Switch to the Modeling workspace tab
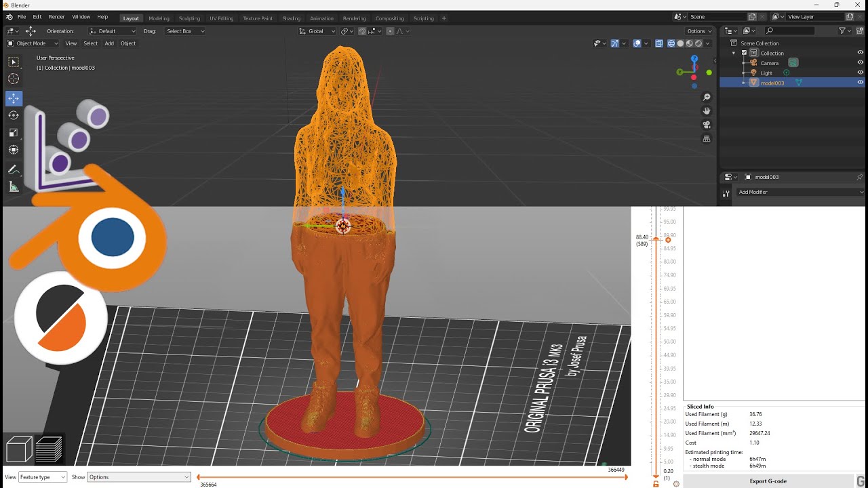Screen dimensions: 868x488 click(x=159, y=18)
